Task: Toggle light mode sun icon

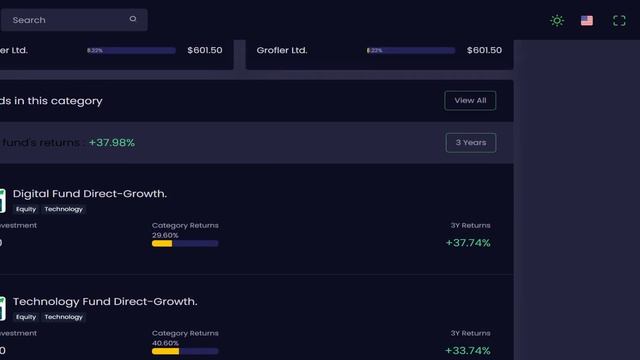Action: tap(557, 20)
